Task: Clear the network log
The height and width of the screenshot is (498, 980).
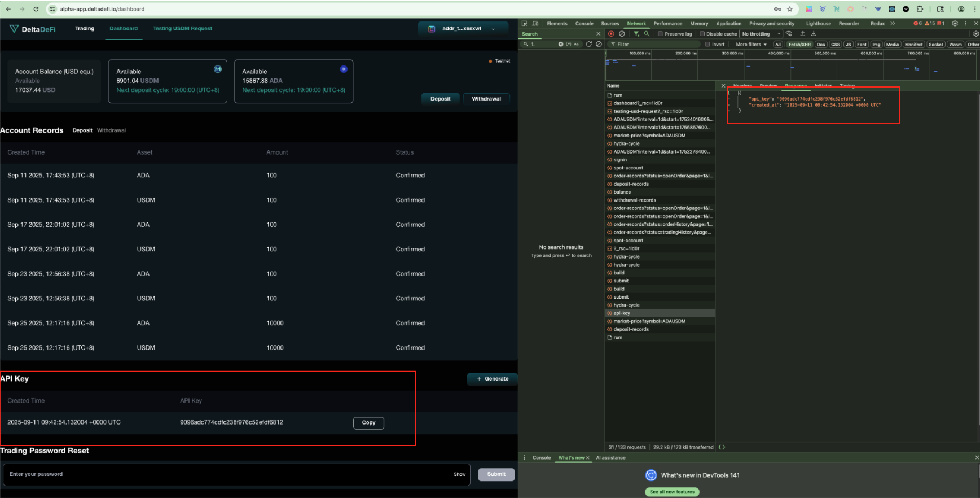Action: pyautogui.click(x=622, y=34)
